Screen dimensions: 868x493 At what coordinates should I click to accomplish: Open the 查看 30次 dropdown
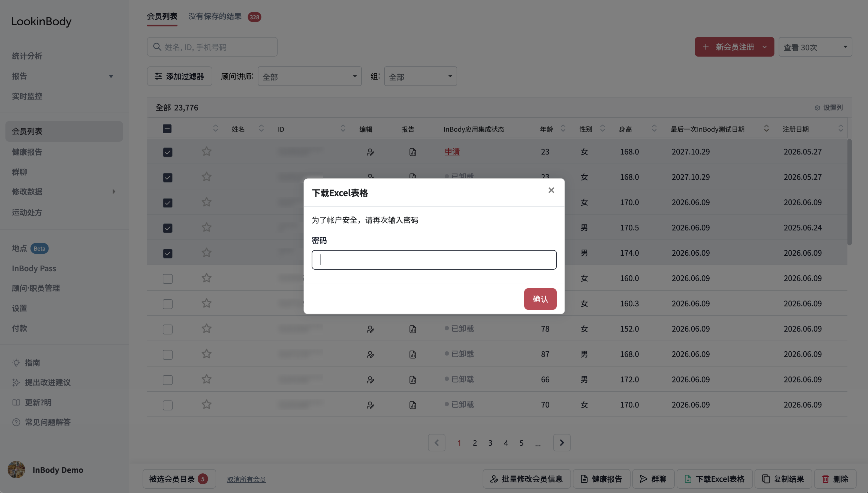coord(815,47)
